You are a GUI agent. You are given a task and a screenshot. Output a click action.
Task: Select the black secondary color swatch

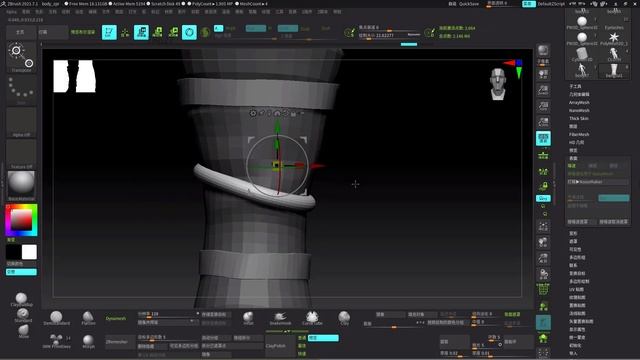[x=13, y=252]
